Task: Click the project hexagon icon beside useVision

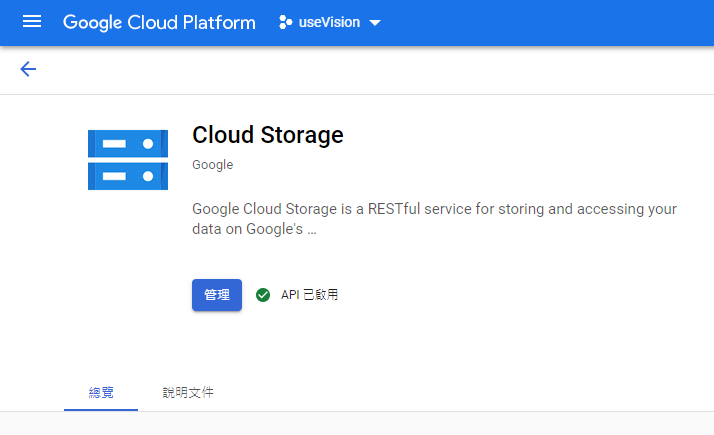Action: point(286,22)
